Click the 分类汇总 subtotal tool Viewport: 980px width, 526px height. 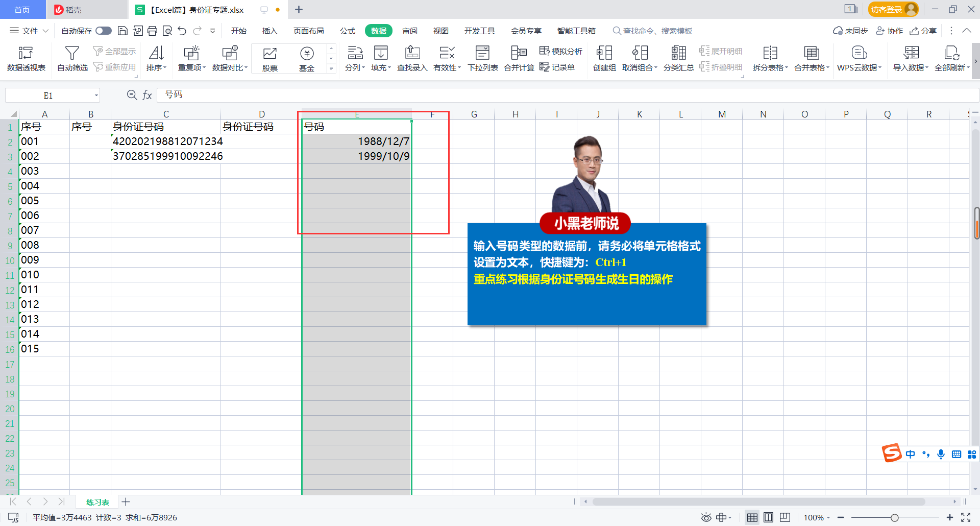pos(678,58)
